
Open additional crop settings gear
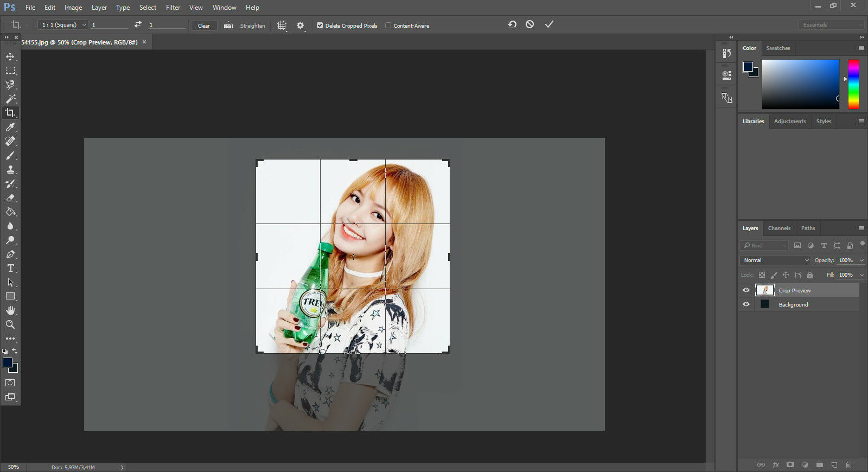point(300,25)
